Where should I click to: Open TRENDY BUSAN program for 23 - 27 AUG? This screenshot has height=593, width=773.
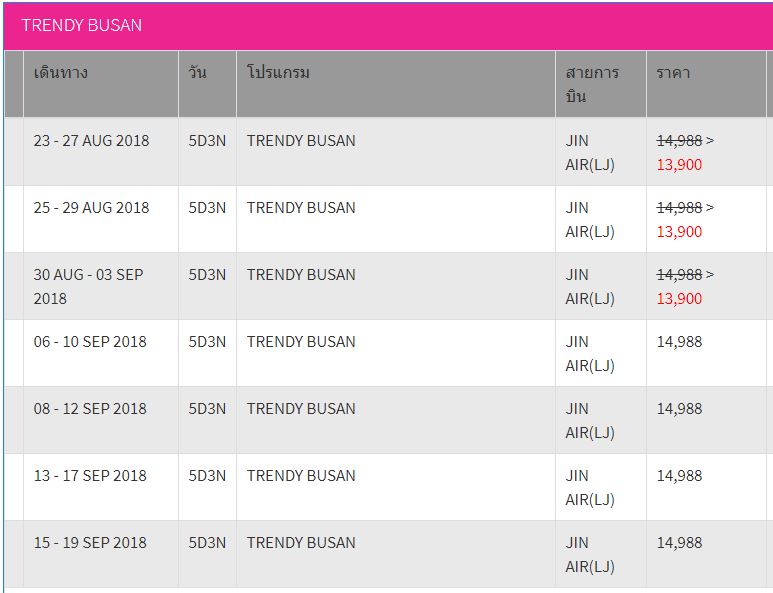[x=301, y=141]
